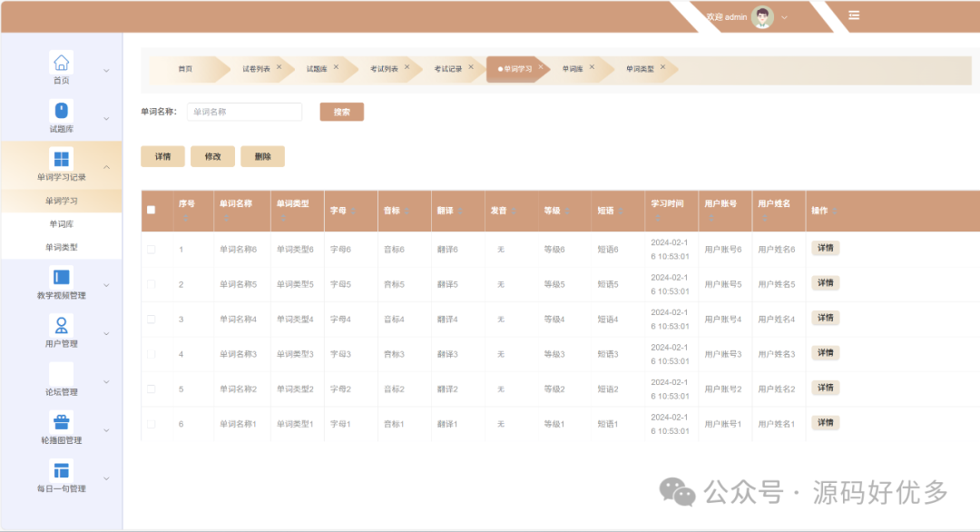Screen dimensions: 980x532
Task: Tick the checkbox for row 单词名称6
Action: (152, 249)
